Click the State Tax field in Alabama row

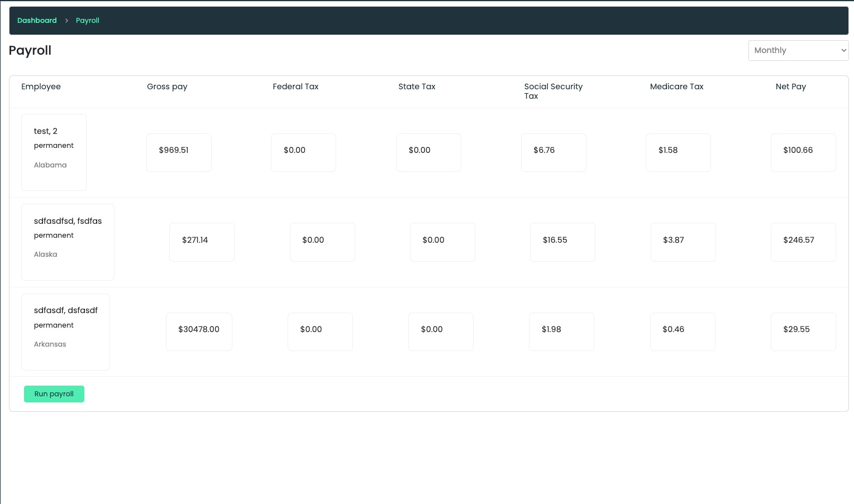(x=428, y=152)
